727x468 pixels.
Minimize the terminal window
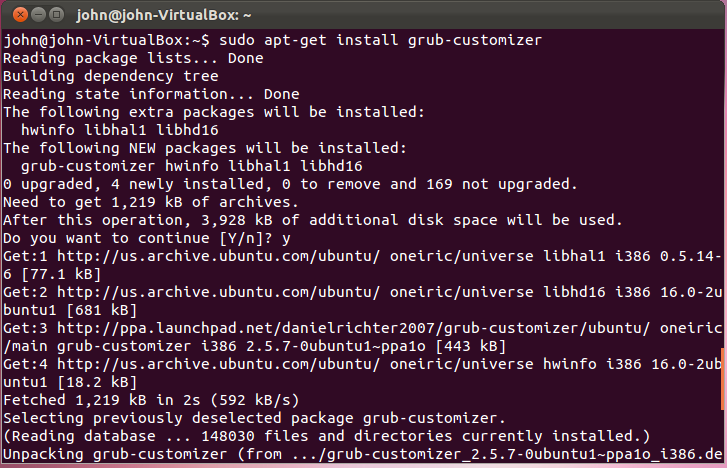38,15
